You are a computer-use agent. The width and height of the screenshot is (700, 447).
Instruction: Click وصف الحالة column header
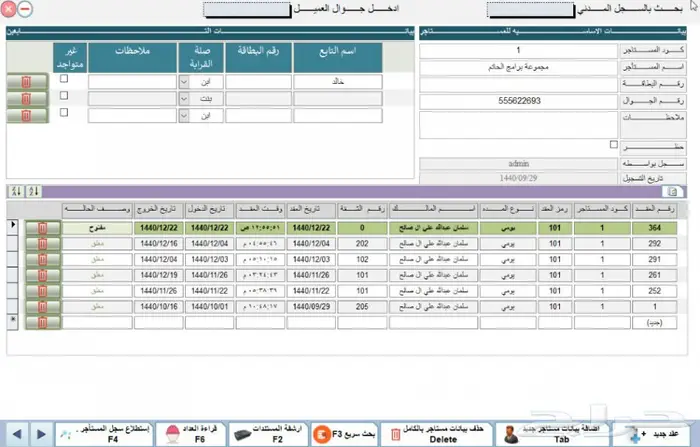click(x=97, y=209)
